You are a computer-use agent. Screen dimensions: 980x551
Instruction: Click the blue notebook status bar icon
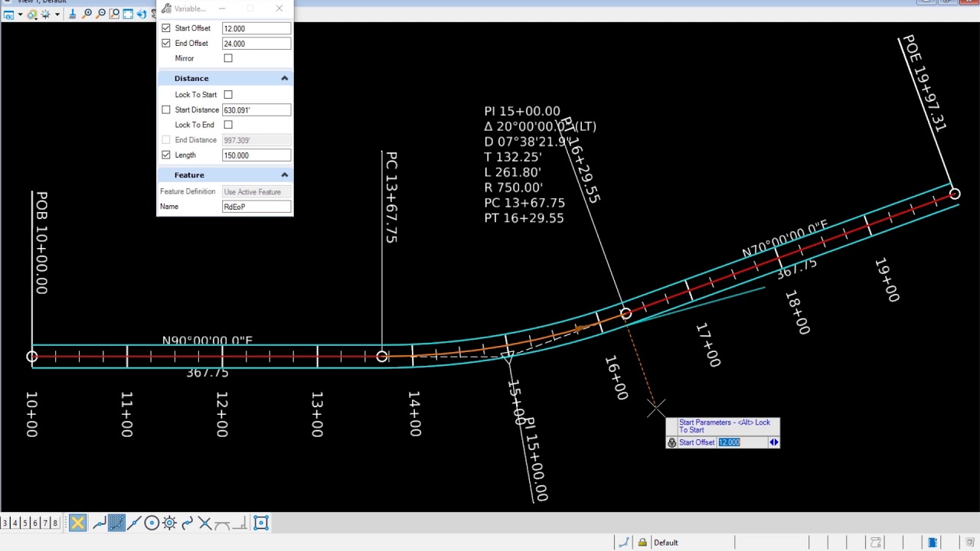pyautogui.click(x=933, y=542)
